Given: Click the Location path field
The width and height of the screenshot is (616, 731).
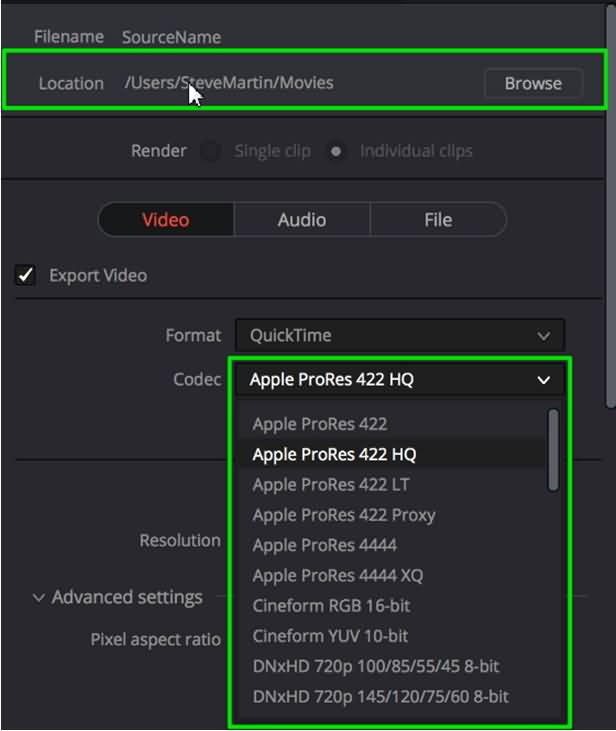Looking at the screenshot, I should [x=229, y=83].
